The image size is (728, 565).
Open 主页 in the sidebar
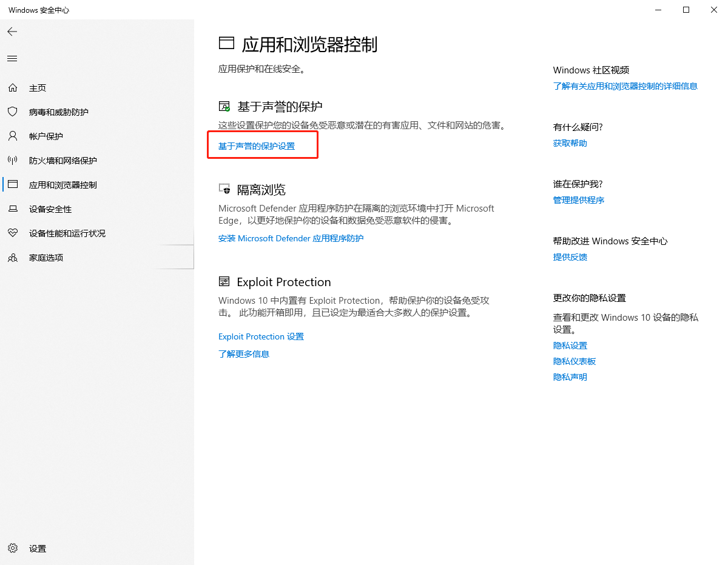pyautogui.click(x=38, y=88)
